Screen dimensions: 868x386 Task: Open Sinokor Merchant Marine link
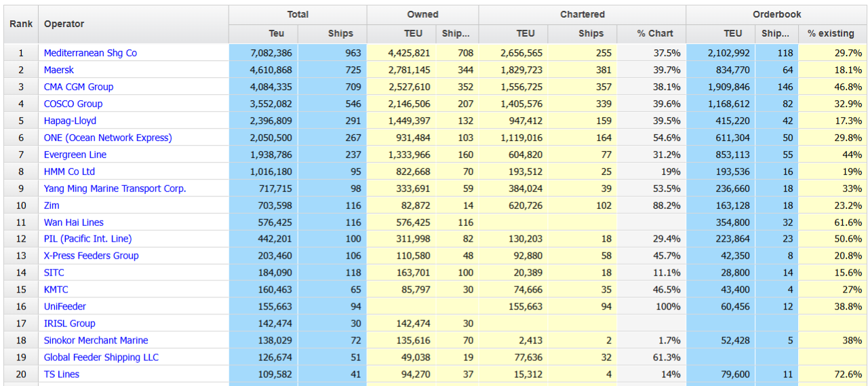96,341
